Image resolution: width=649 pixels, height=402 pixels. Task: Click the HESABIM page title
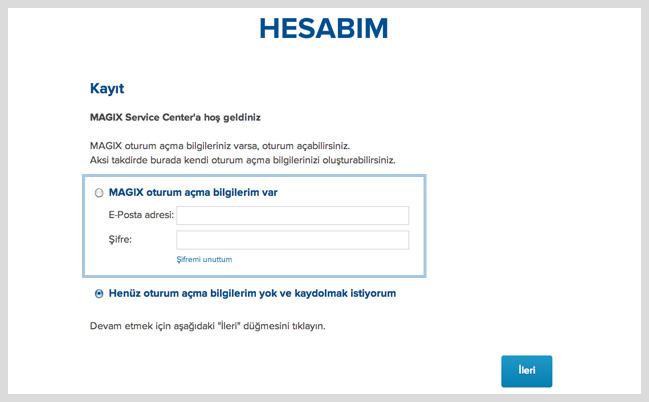pyautogui.click(x=324, y=29)
